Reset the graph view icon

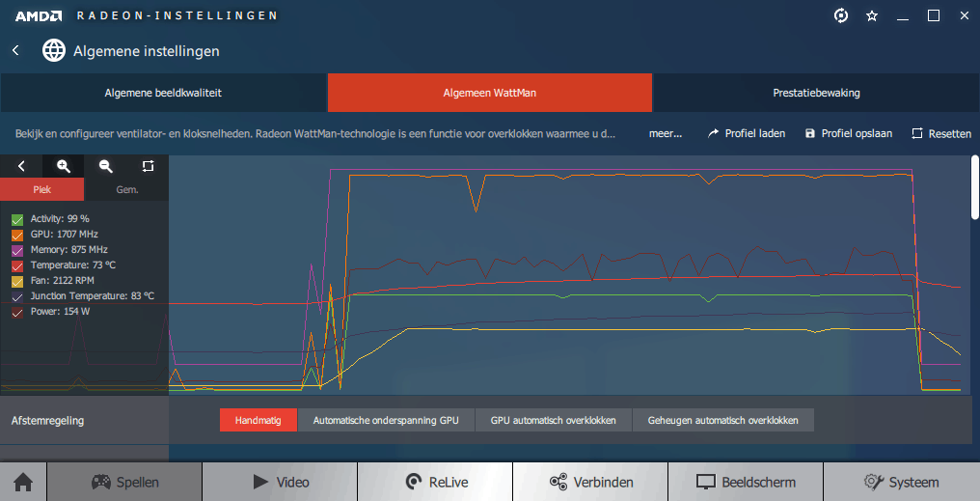pyautogui.click(x=148, y=166)
